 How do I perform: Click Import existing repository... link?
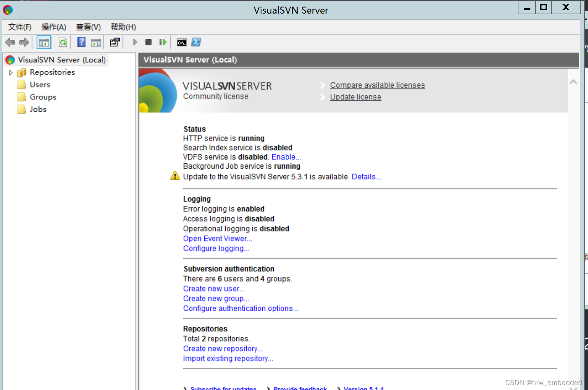pos(228,359)
